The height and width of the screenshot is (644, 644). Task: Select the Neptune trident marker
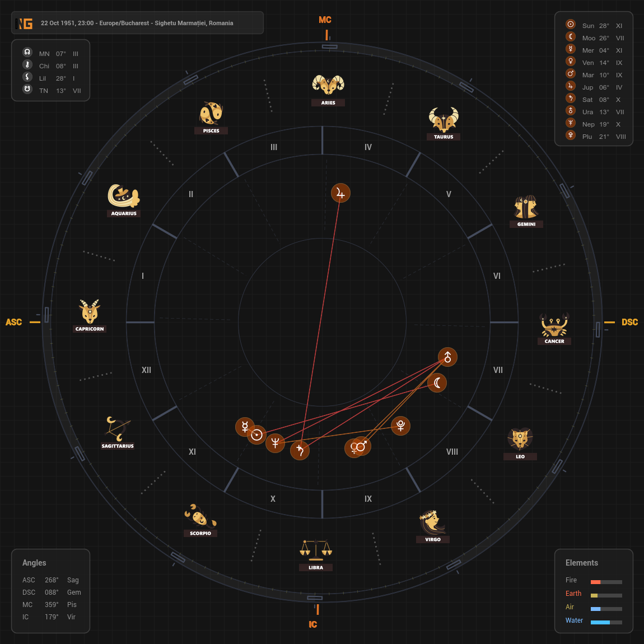coord(275,443)
